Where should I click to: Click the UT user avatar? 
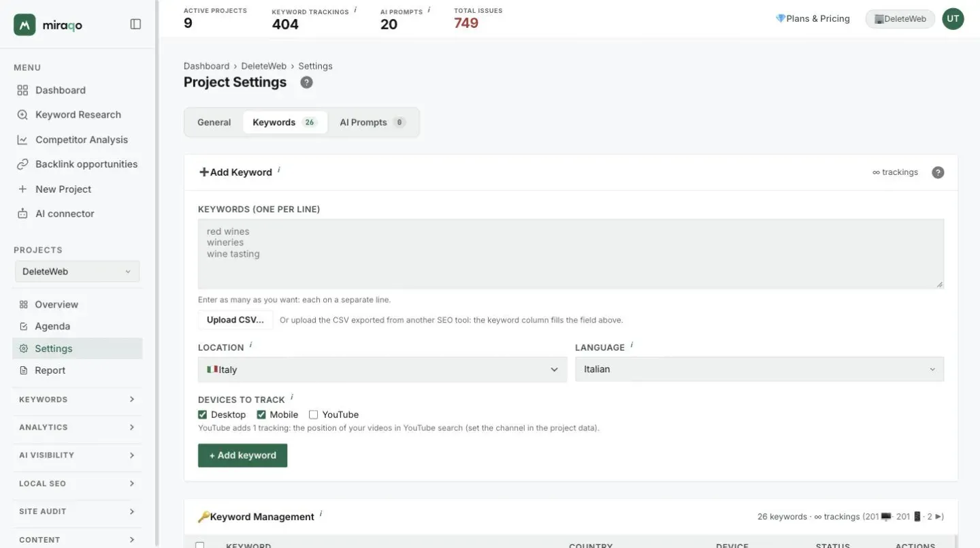click(953, 19)
